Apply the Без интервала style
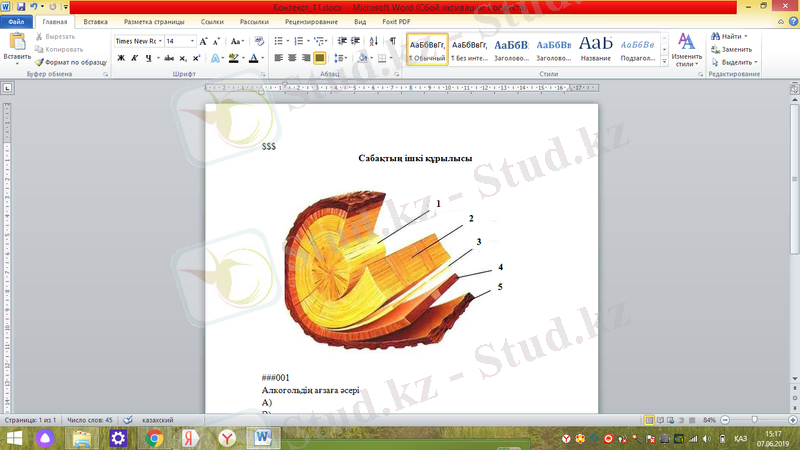The image size is (800, 450). (469, 49)
